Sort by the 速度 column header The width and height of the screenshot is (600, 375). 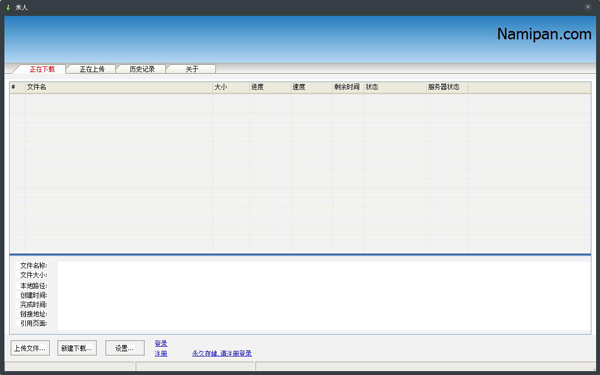pyautogui.click(x=312, y=87)
